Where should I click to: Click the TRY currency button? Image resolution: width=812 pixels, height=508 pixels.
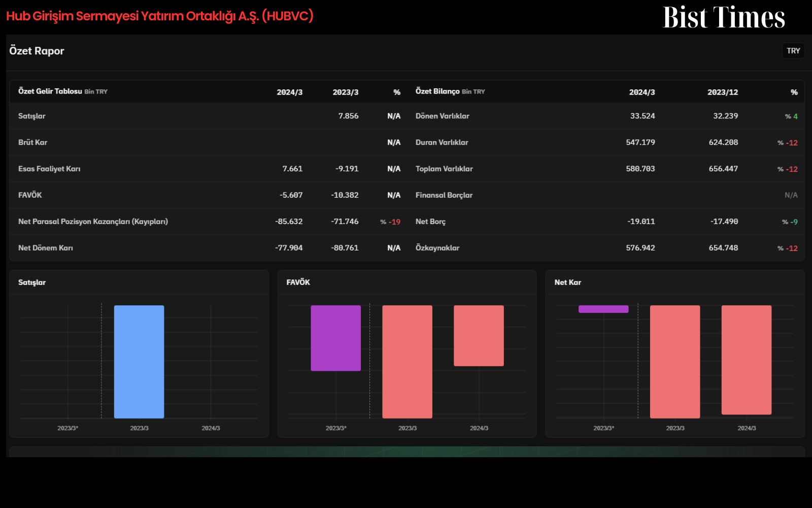[x=793, y=51]
